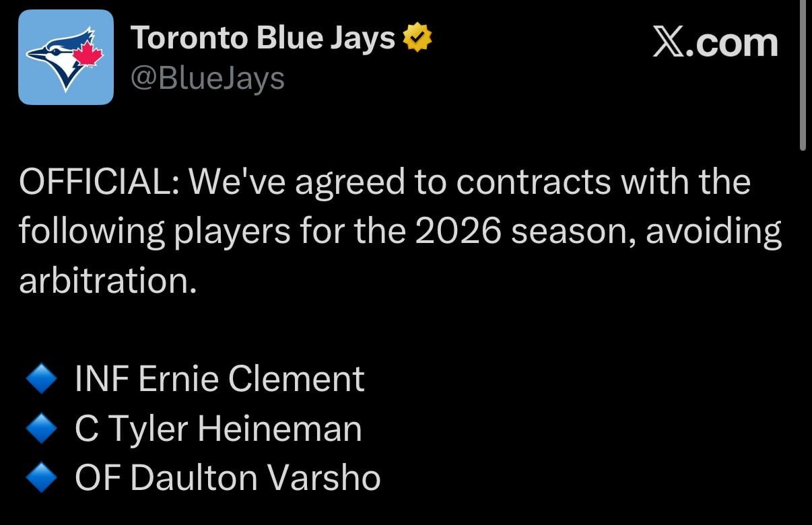Select the blue diamond next to Ernie Clement
Screen dimensions: 812x525
pos(41,378)
